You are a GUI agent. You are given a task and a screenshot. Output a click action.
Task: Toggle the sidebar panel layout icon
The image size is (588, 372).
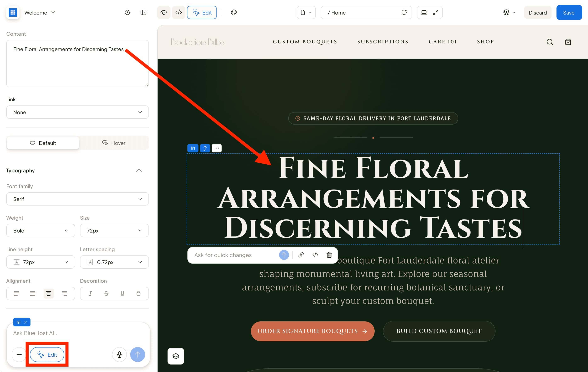point(144,12)
